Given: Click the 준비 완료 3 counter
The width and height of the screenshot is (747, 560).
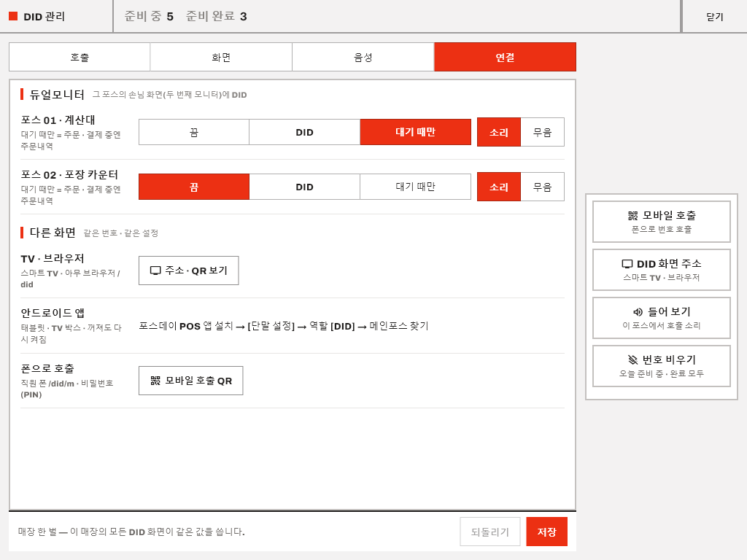Looking at the screenshot, I should click(216, 16).
